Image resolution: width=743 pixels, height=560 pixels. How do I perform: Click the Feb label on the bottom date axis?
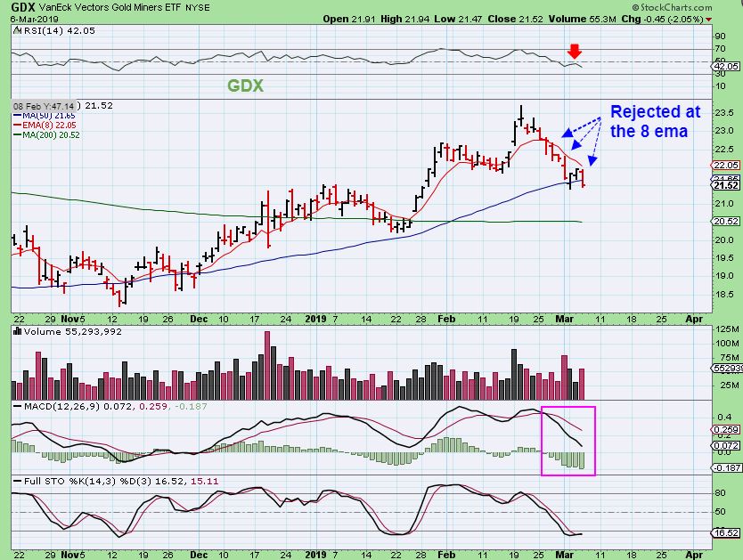click(446, 555)
